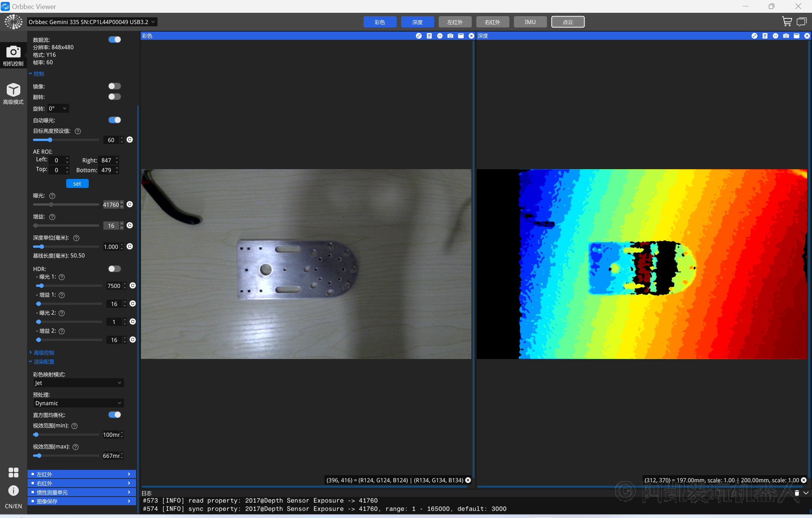812x518 pixels.
Task: Select the IMU stream tab
Action: pos(530,22)
